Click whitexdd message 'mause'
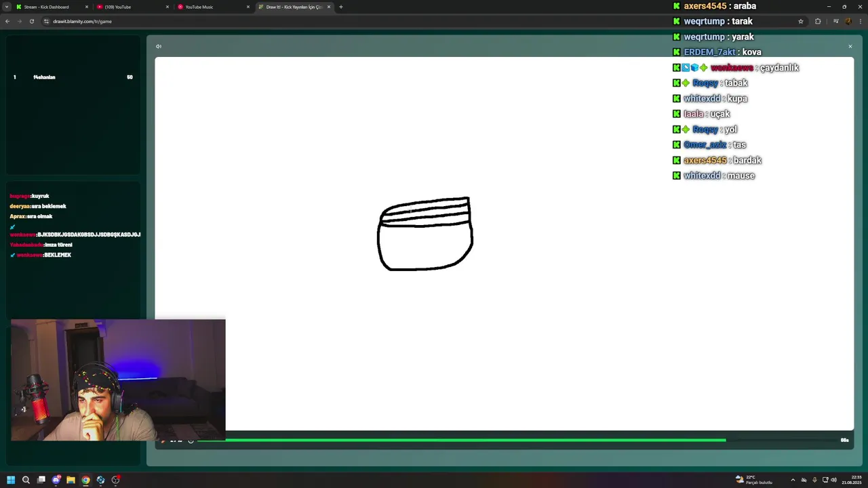 click(741, 176)
